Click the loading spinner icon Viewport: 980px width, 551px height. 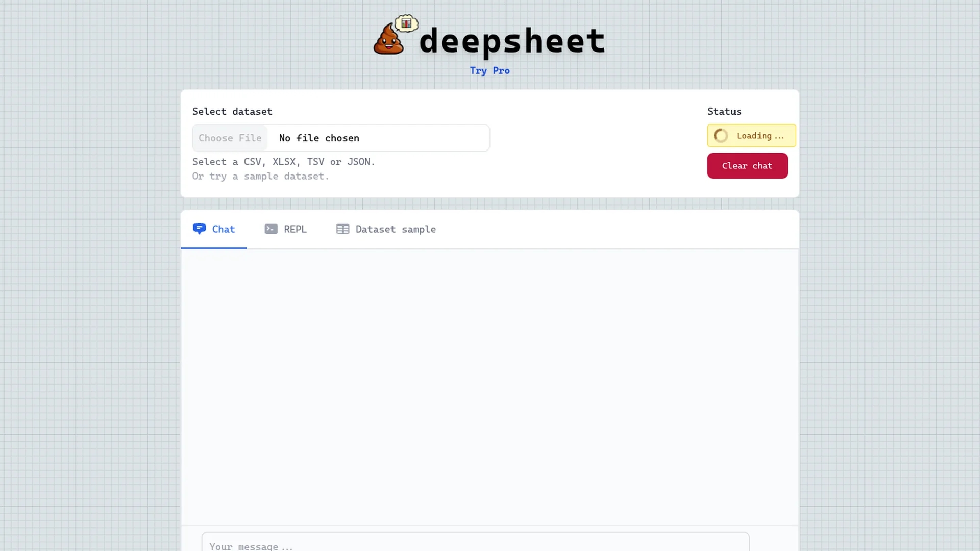coord(721,136)
